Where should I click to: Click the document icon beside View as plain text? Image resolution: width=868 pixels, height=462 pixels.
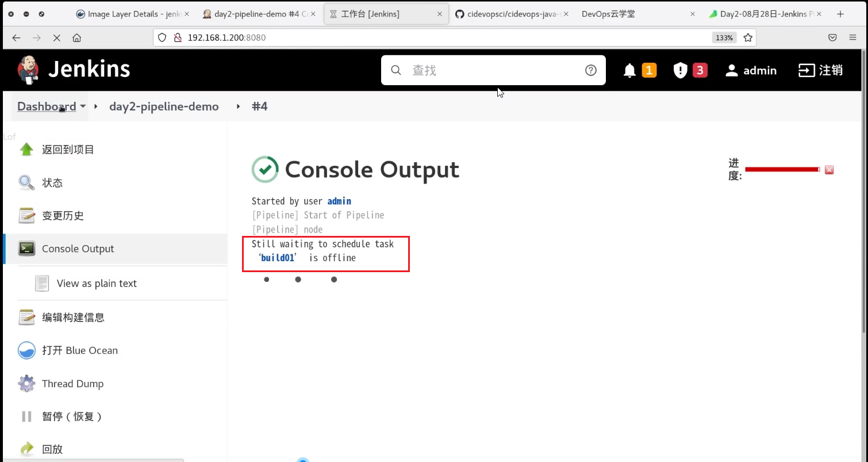(x=42, y=283)
